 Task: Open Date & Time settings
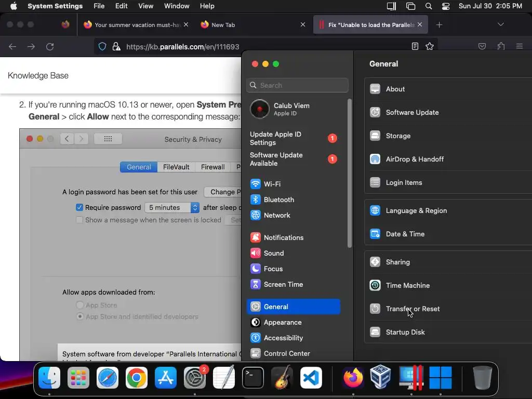point(448,234)
